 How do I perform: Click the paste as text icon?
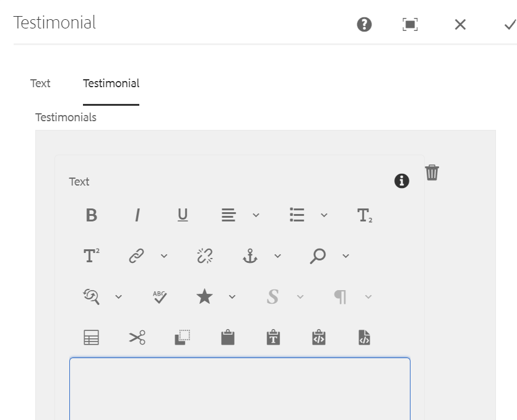click(273, 337)
